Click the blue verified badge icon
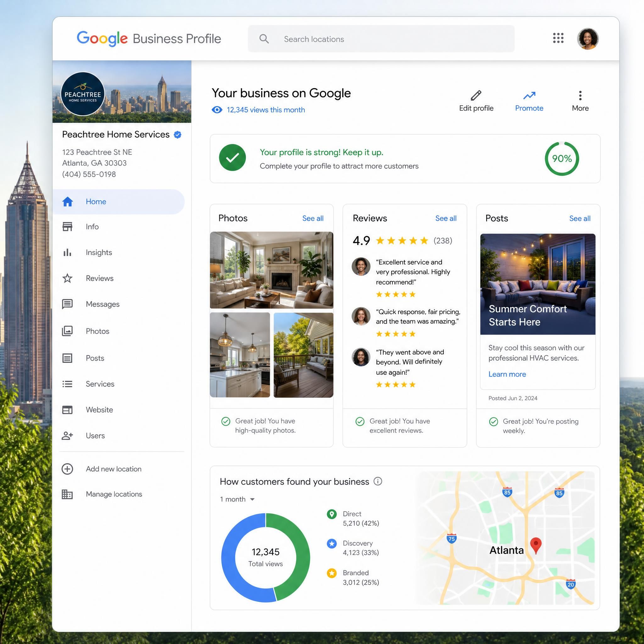Image resolution: width=644 pixels, height=644 pixels. click(178, 135)
